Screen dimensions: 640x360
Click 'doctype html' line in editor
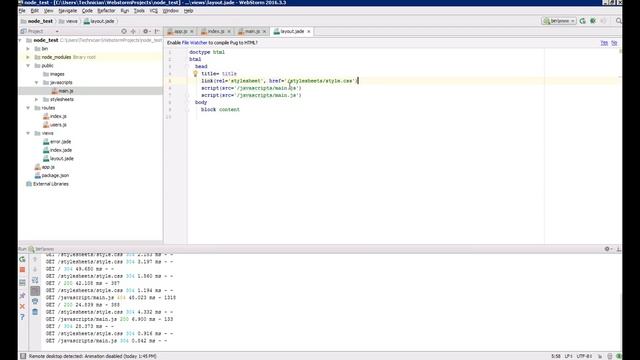coord(207,52)
